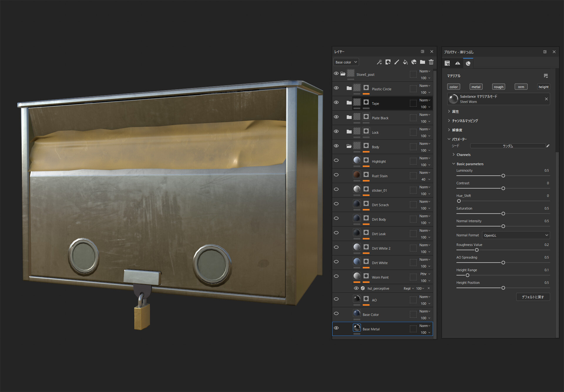Click the add mask icon in layers toolbar

coord(388,62)
